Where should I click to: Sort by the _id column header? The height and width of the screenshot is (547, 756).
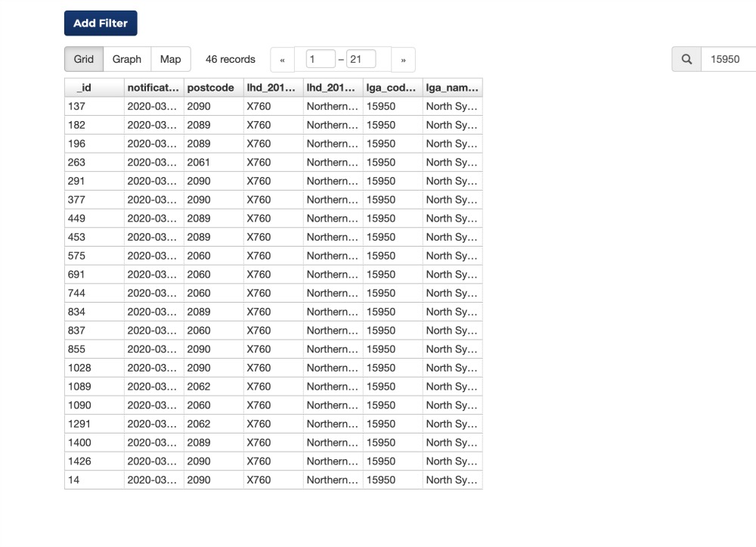(94, 87)
